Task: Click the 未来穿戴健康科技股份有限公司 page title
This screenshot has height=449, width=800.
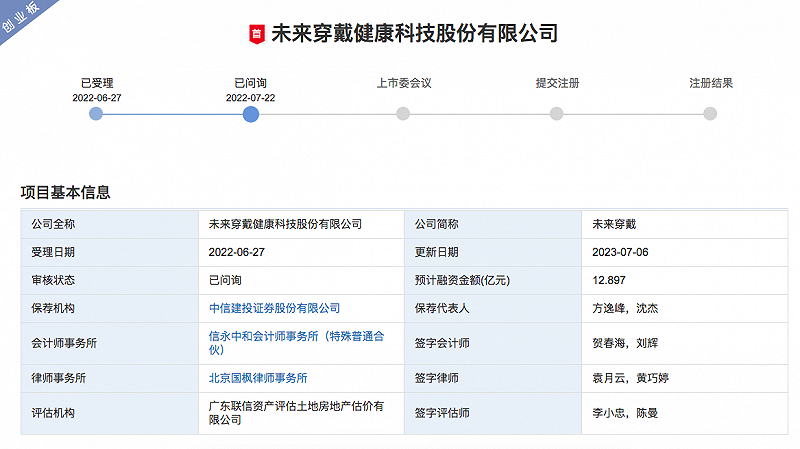Action: [x=414, y=33]
